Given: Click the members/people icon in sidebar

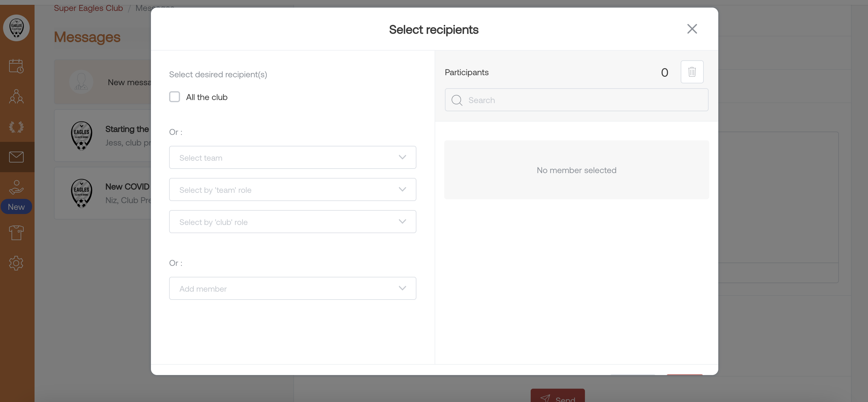Looking at the screenshot, I should pyautogui.click(x=16, y=96).
